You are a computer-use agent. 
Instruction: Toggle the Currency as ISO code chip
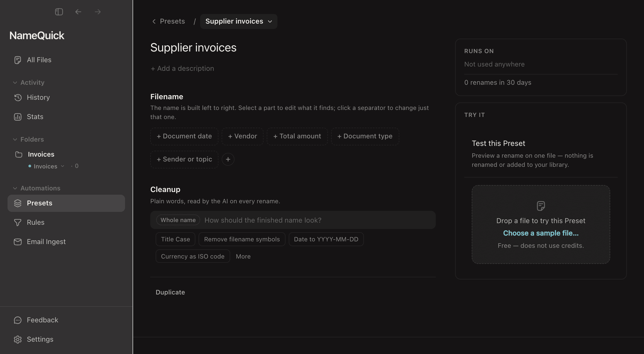[x=193, y=256]
